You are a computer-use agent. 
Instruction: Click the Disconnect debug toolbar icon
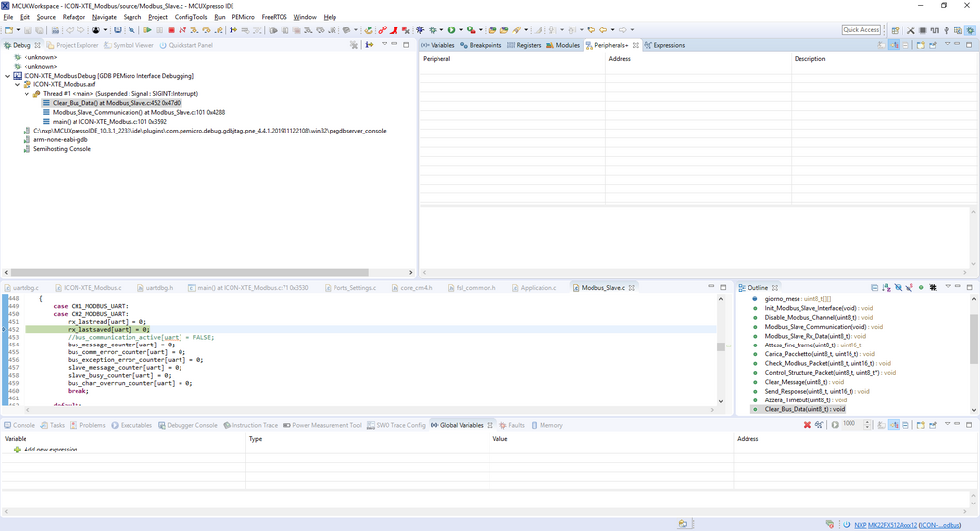tap(182, 30)
